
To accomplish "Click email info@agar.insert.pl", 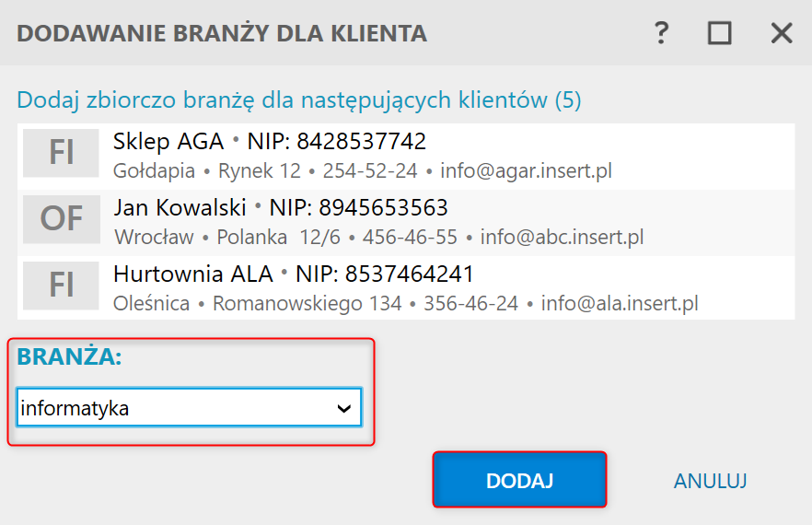I will coord(526,170).
